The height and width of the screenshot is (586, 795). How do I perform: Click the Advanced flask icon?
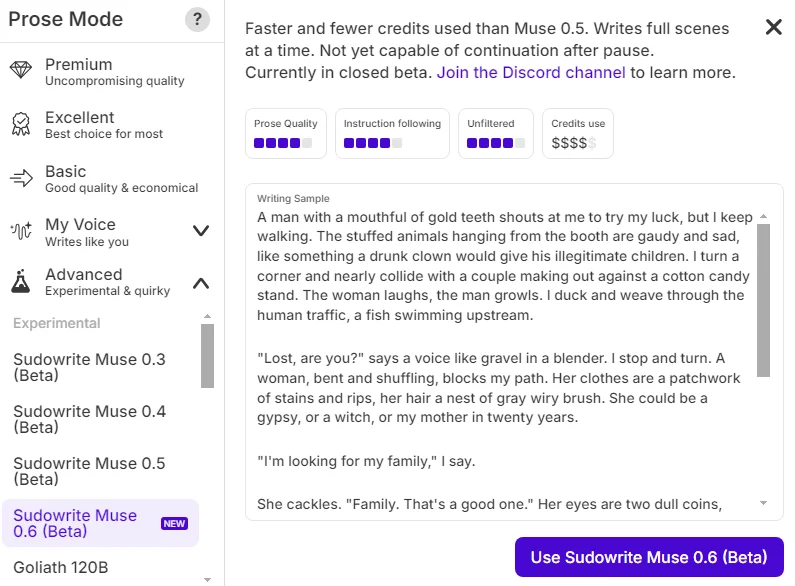coord(21,282)
